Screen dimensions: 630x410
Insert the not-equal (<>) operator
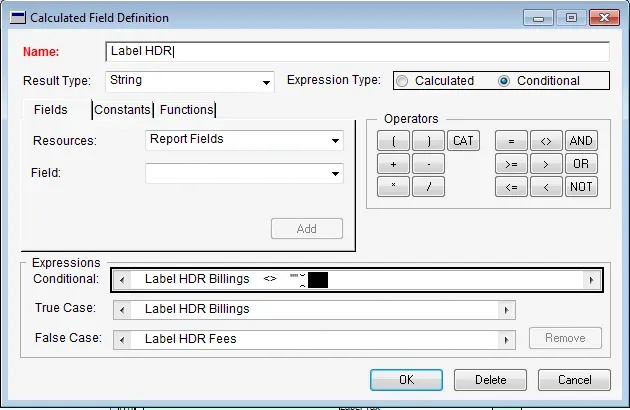546,141
